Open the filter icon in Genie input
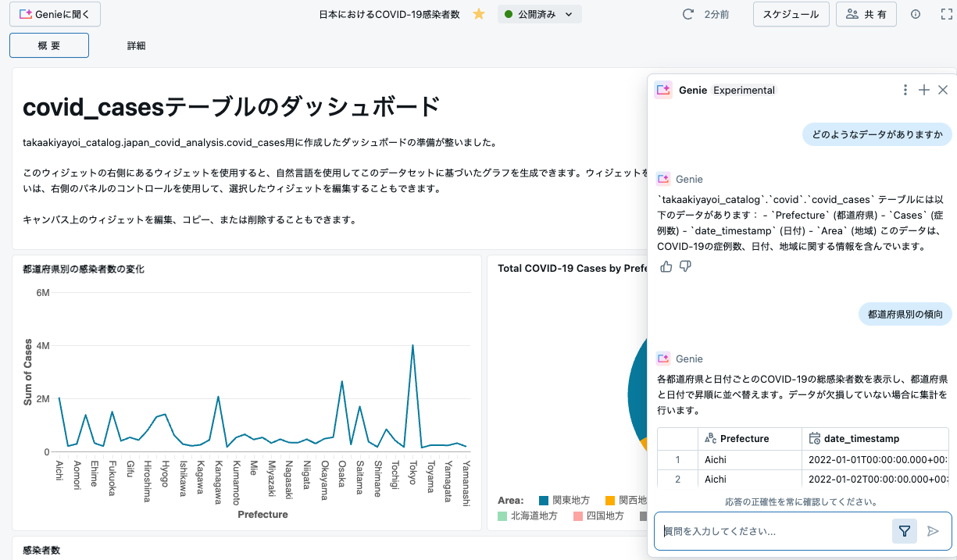957x560 pixels. (x=904, y=531)
